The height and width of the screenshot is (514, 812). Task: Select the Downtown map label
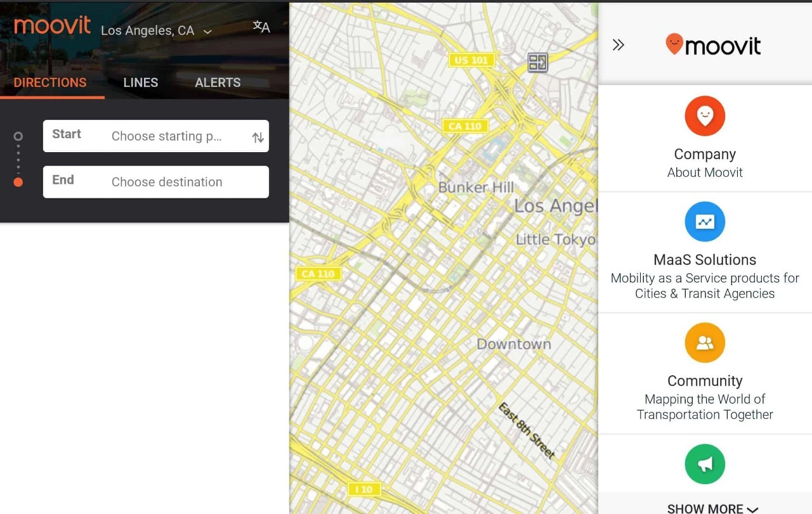[x=514, y=344]
